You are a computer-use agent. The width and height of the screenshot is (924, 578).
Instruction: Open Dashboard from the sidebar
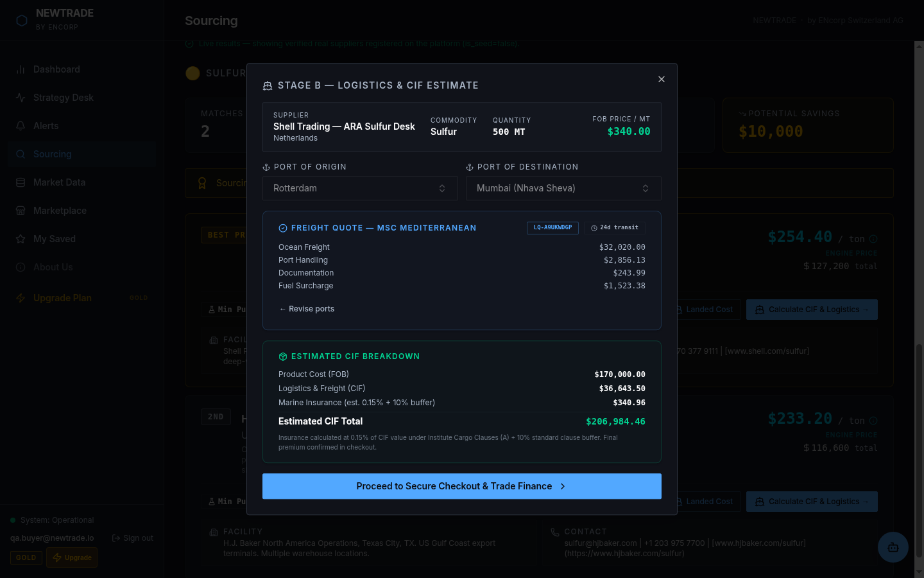[x=82, y=69]
